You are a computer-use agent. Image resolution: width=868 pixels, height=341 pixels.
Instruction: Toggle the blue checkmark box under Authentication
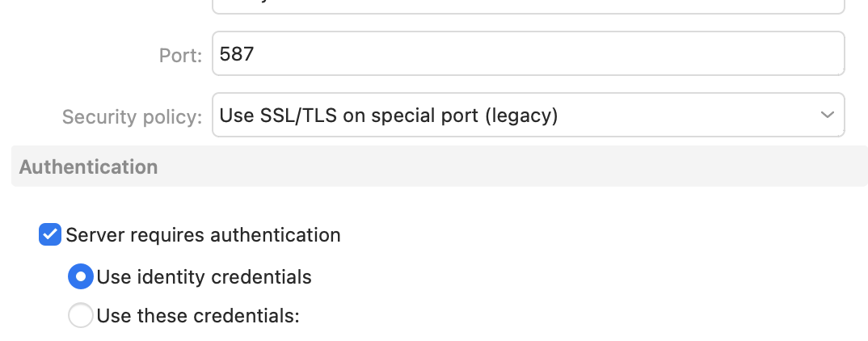tap(50, 235)
